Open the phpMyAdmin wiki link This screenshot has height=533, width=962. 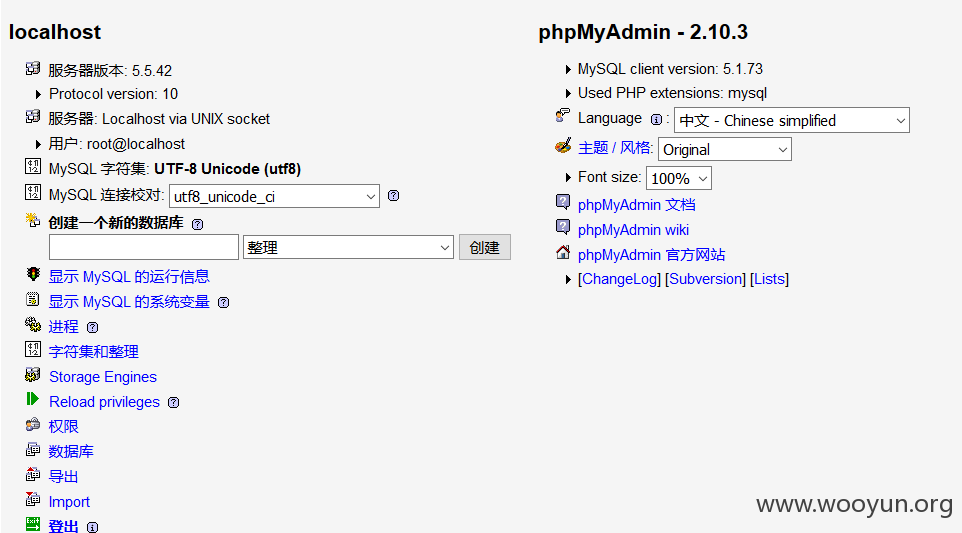633,230
